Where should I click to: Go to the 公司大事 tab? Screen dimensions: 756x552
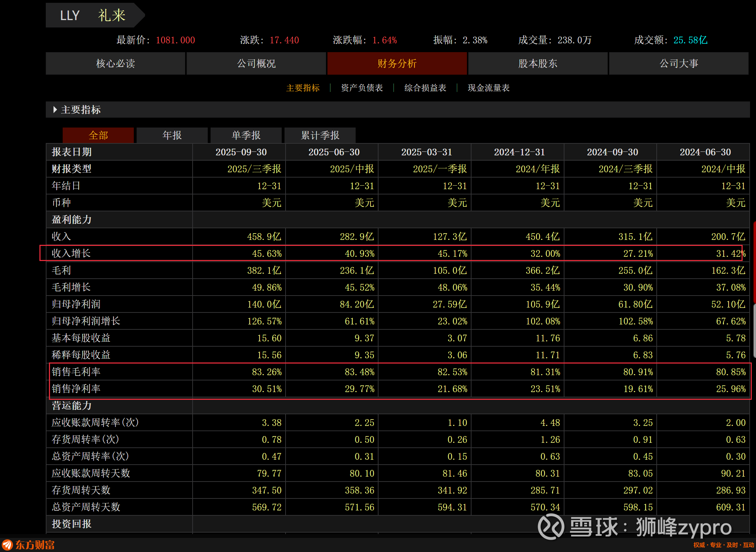[x=679, y=63]
